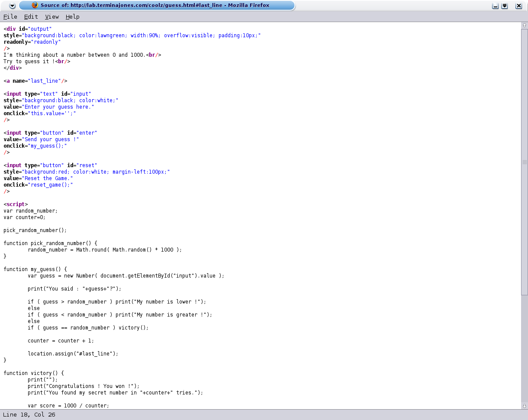
Task: Select the text Send your guess !
Action: [51, 139]
